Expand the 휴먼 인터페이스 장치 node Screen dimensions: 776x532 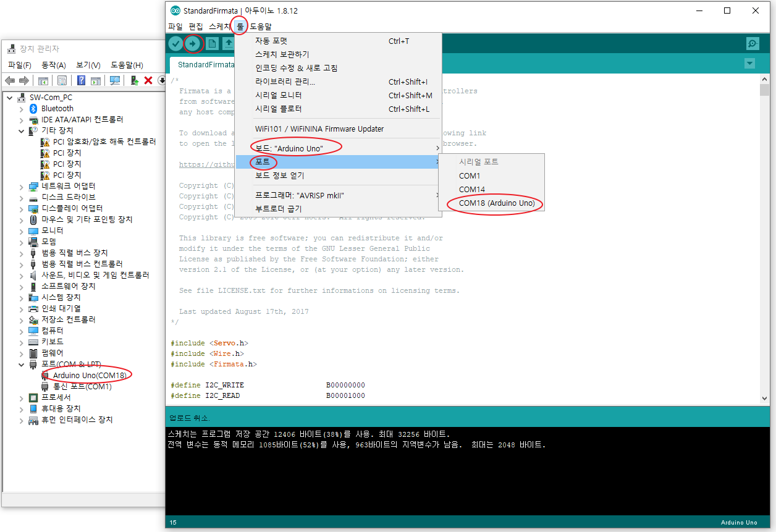21,420
